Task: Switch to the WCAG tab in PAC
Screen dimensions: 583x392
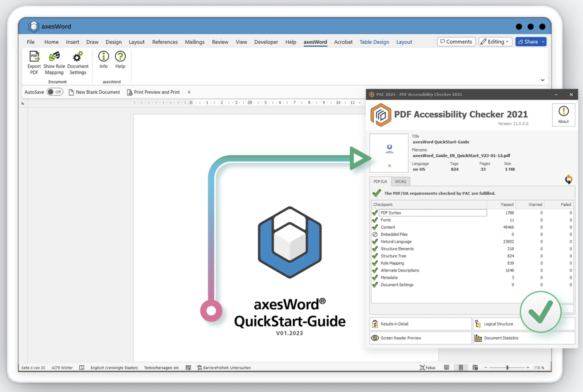Action: click(x=400, y=181)
